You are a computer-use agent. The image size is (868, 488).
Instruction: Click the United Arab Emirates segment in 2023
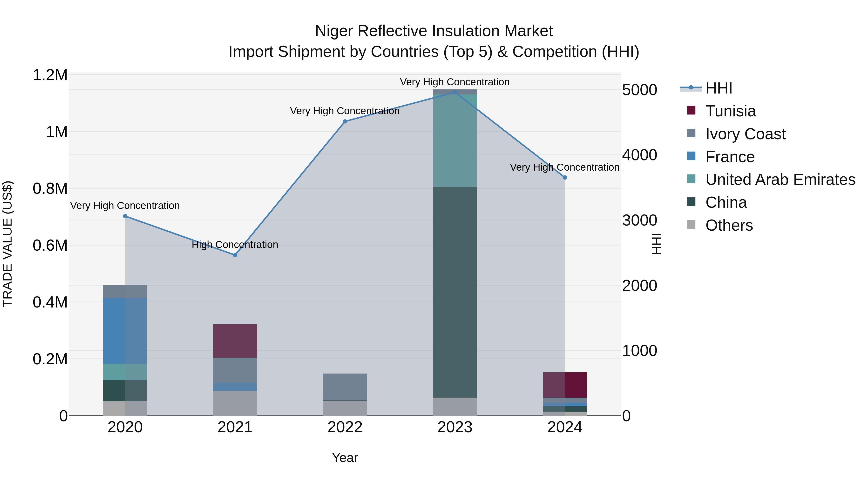click(455, 141)
